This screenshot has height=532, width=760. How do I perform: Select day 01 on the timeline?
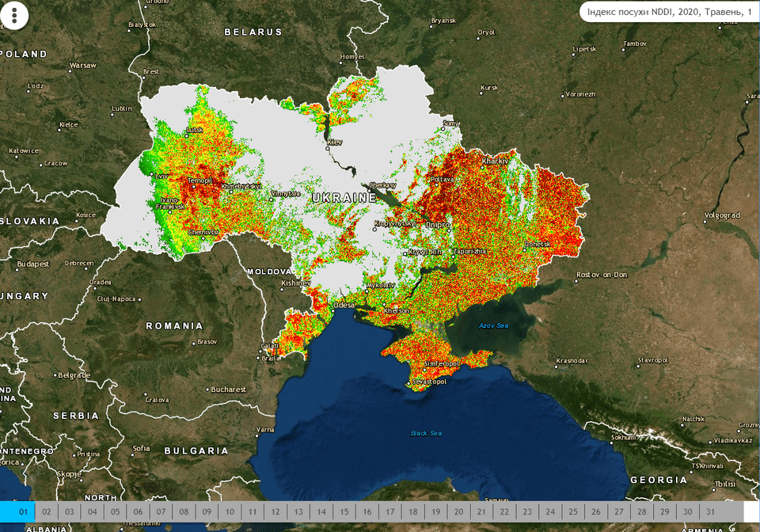17,511
